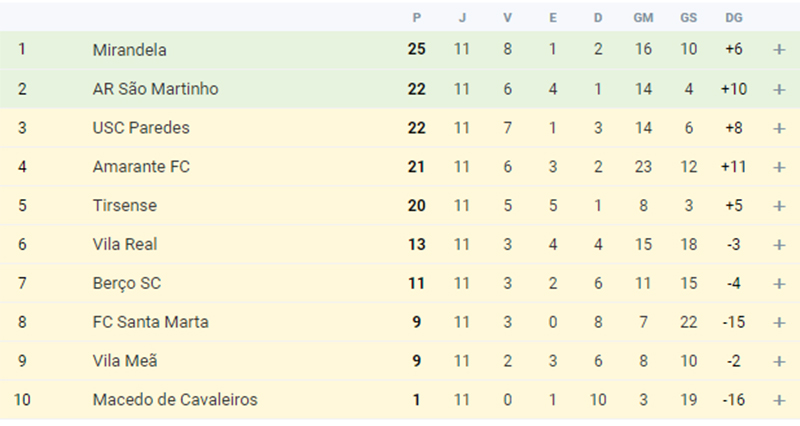Viewport: 800px width, 426px height.
Task: Open the Macedo de Cavaleiros team page
Action: [175, 400]
